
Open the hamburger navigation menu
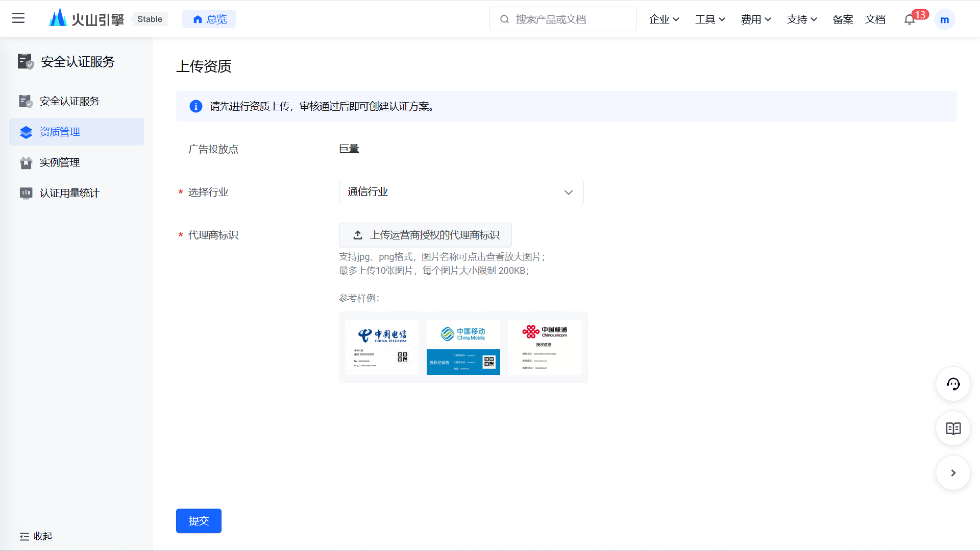pos(18,18)
